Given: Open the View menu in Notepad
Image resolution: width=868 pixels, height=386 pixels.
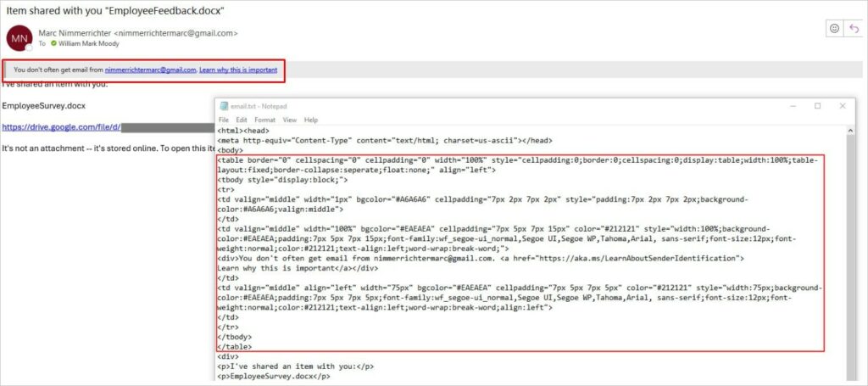Looking at the screenshot, I should 289,120.
